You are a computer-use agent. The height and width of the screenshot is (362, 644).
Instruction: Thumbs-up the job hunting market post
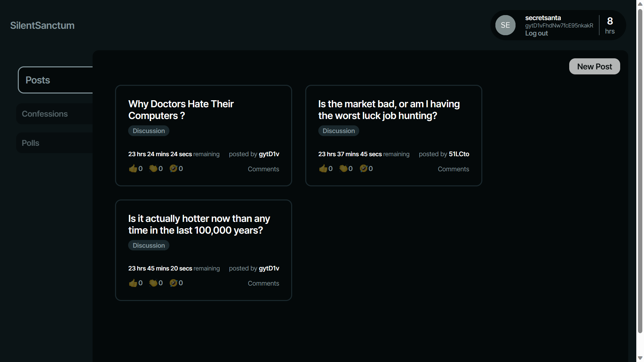[323, 169]
